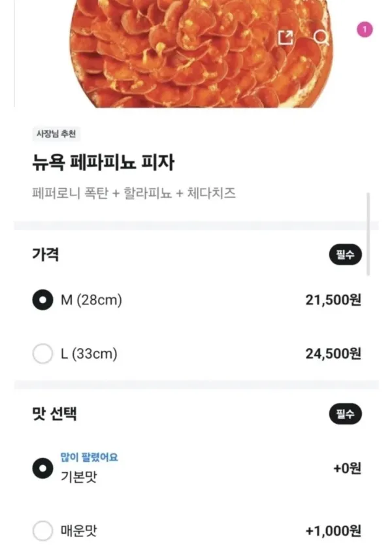392x550 pixels.
Task: Tap the 가격 section header
Action: coord(46,255)
